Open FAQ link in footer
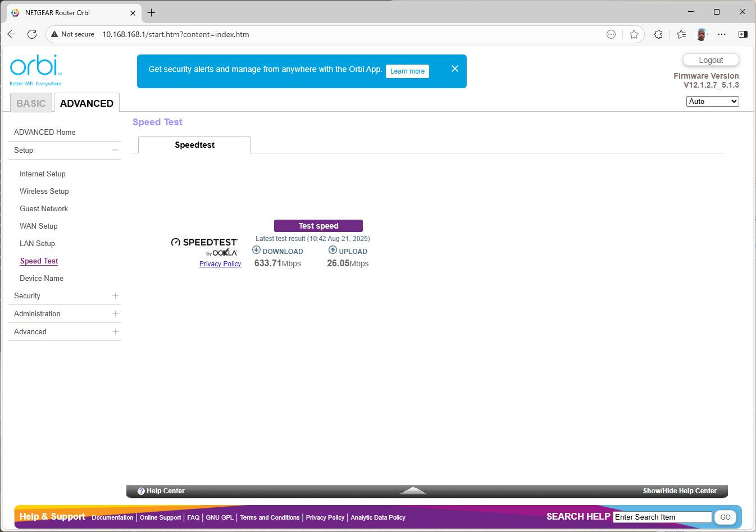This screenshot has height=532, width=756. [193, 517]
